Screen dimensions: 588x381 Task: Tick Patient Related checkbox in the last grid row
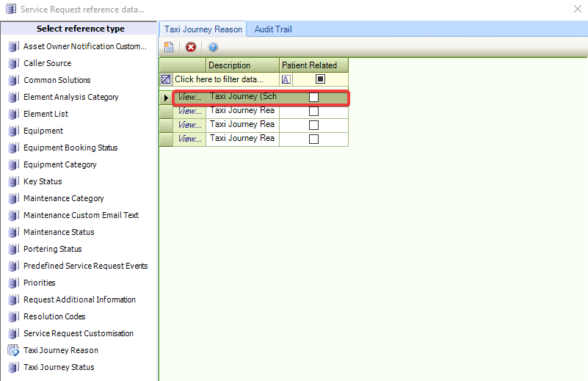tap(313, 139)
